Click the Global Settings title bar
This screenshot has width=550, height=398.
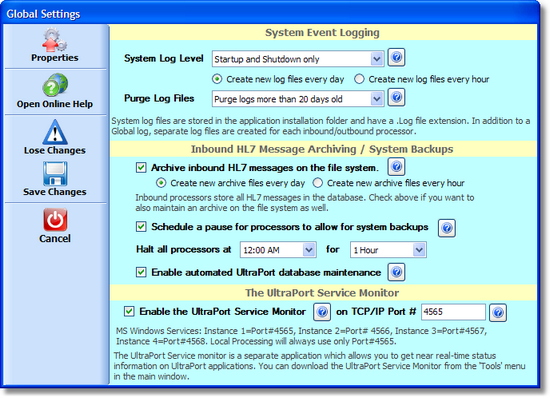[270, 14]
